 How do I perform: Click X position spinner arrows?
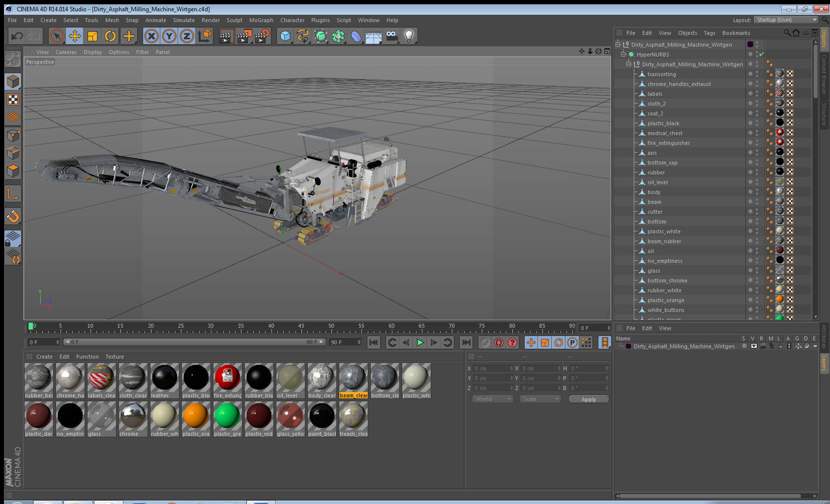point(511,368)
